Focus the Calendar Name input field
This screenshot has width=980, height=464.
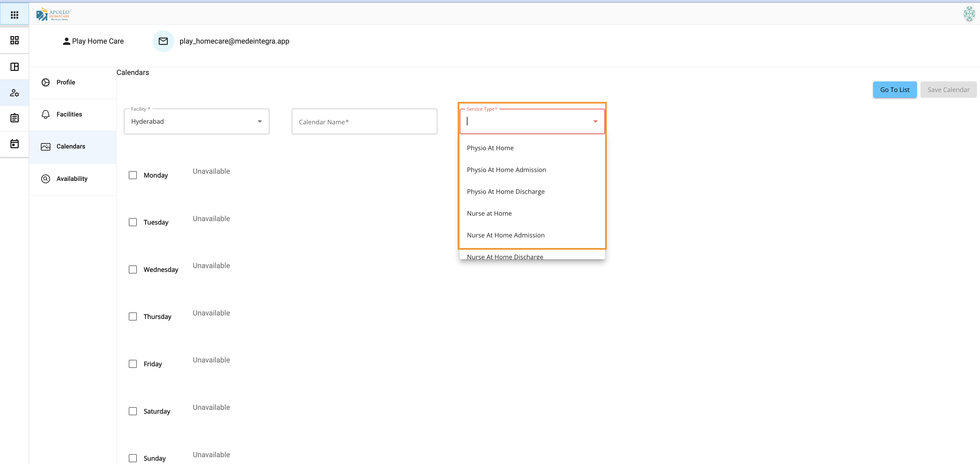364,122
